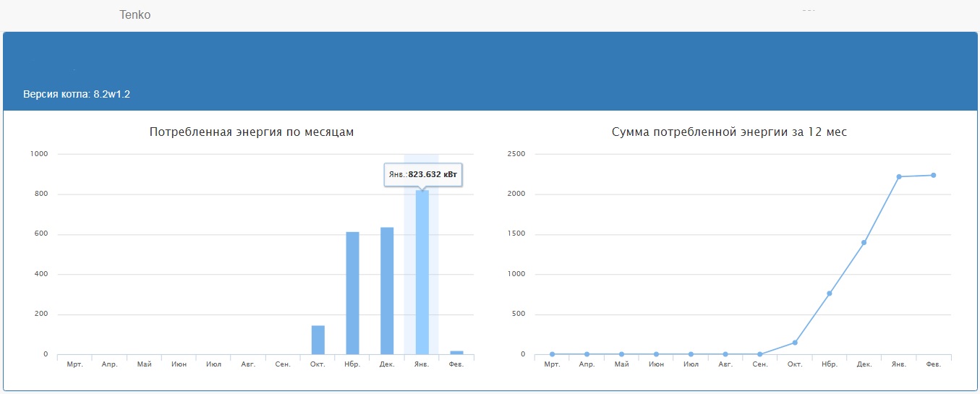Viewport: 980px width, 394px height.
Task: Click the 'Окт.' axis label in bar chart
Action: pyautogui.click(x=318, y=364)
